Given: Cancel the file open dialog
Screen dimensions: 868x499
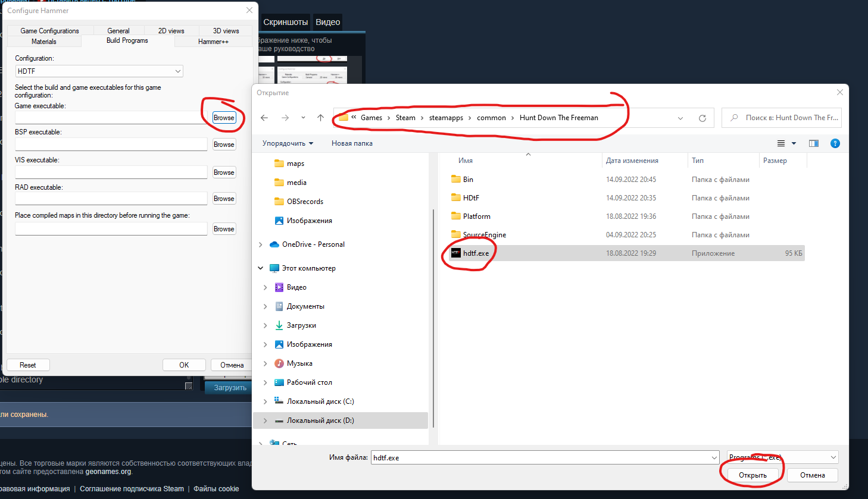Looking at the screenshot, I should (813, 475).
